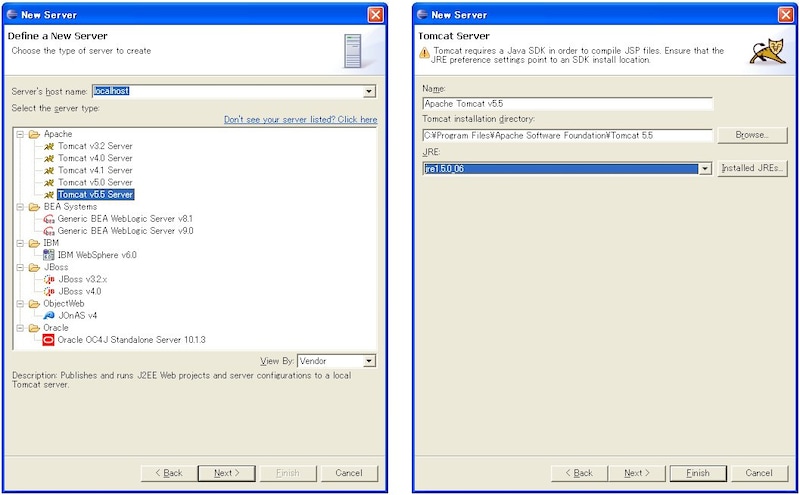This screenshot has width=800, height=495.
Task: Collapse the IBM tree node
Action: [20, 243]
